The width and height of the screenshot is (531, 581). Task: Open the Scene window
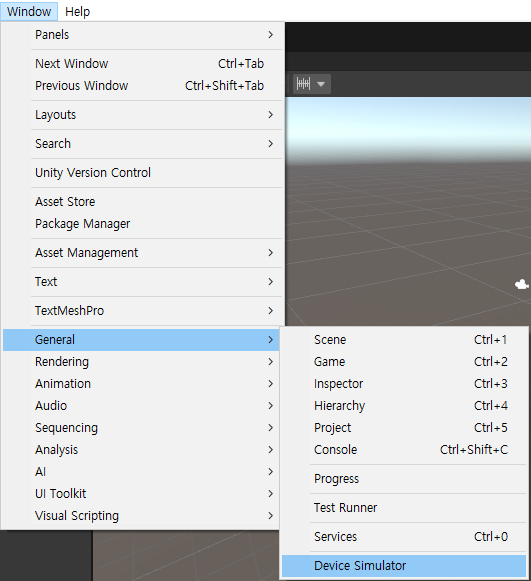(404, 340)
